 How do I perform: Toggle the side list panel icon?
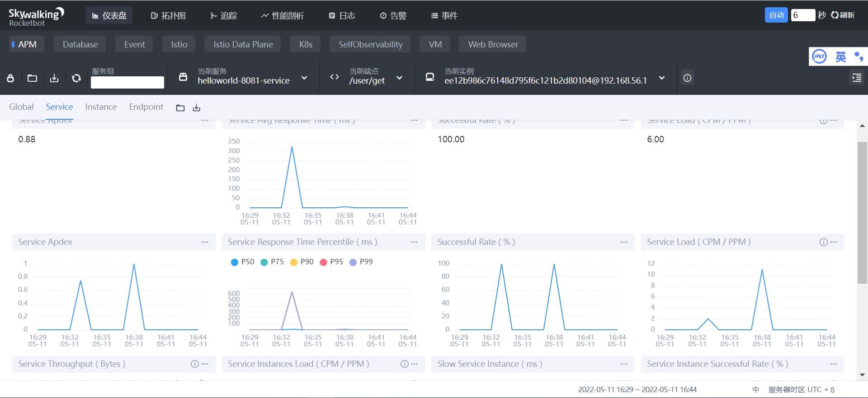tap(857, 78)
